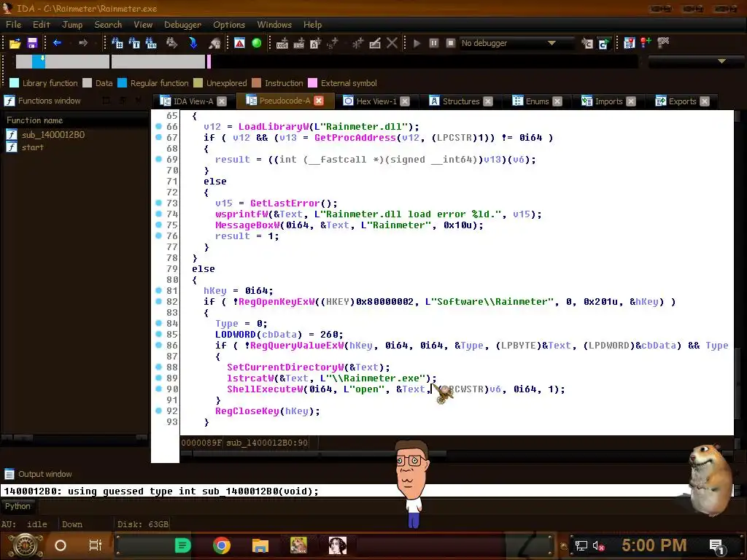Click the C with green arrow icon
This screenshot has width=747, height=560.
603,44
